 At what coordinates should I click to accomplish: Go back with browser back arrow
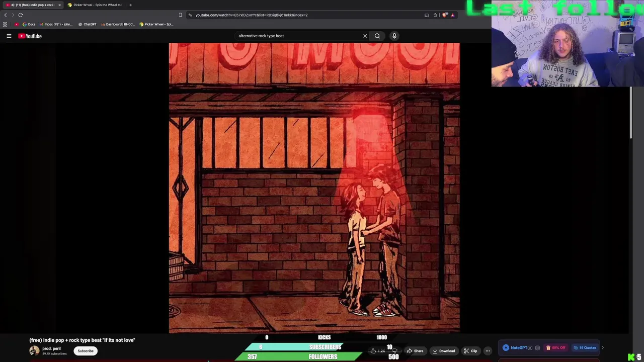6,15
